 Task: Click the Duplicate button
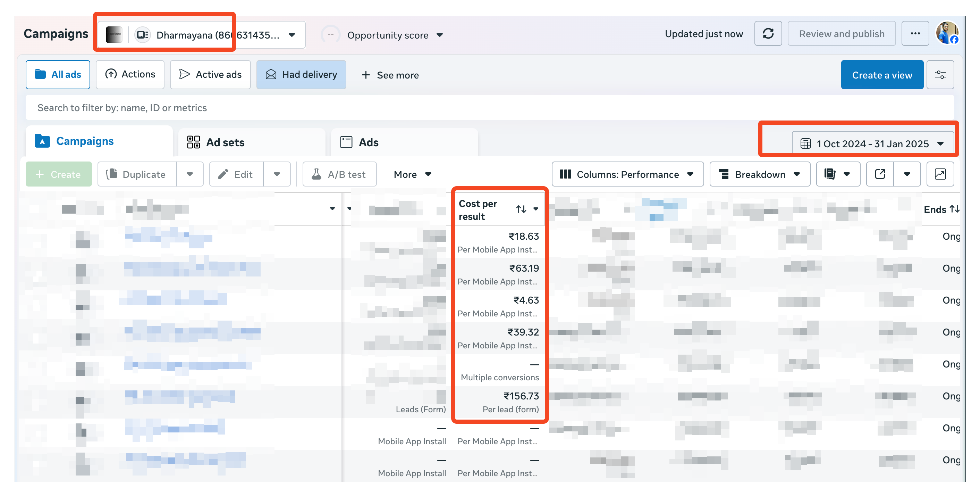137,174
